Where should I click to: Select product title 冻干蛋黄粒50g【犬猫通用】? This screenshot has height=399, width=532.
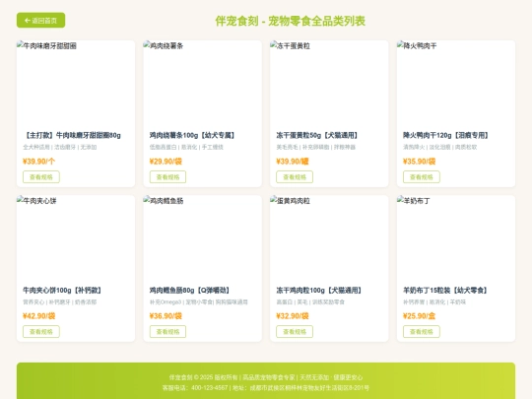tap(317, 135)
